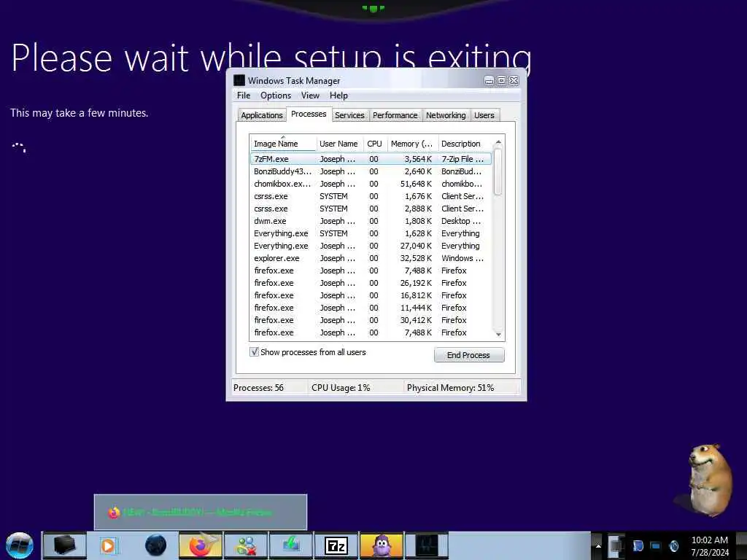Select Everything.exe run by SYSTEM

371,233
